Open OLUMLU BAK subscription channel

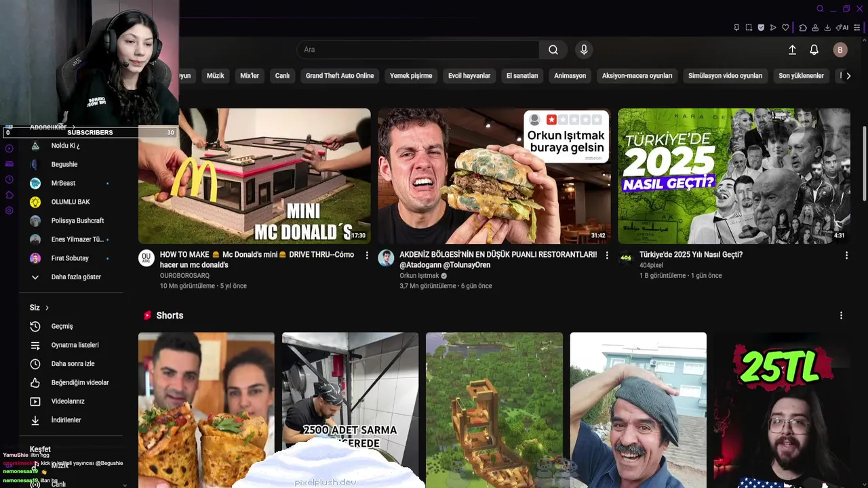(x=71, y=202)
